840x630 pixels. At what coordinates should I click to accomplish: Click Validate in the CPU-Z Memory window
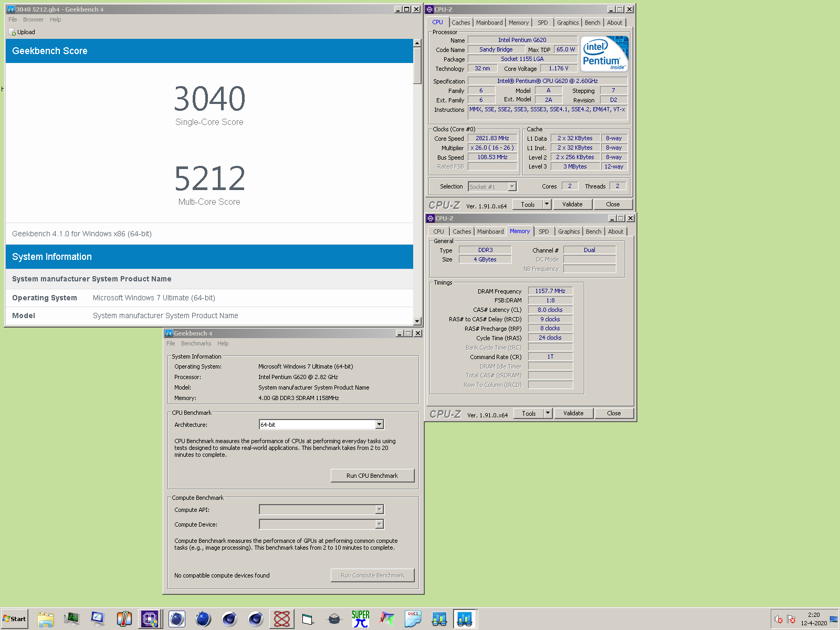[573, 413]
